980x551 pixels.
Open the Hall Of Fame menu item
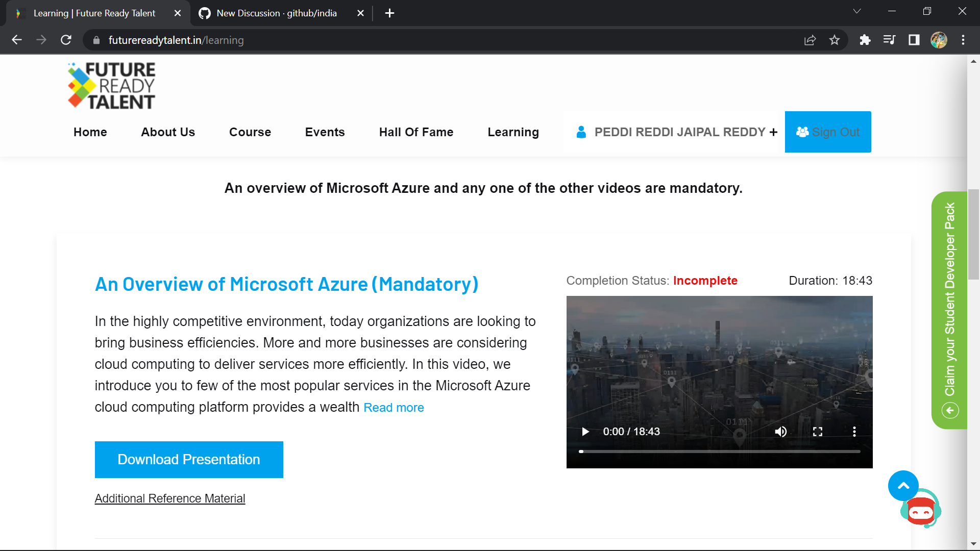pos(416,132)
